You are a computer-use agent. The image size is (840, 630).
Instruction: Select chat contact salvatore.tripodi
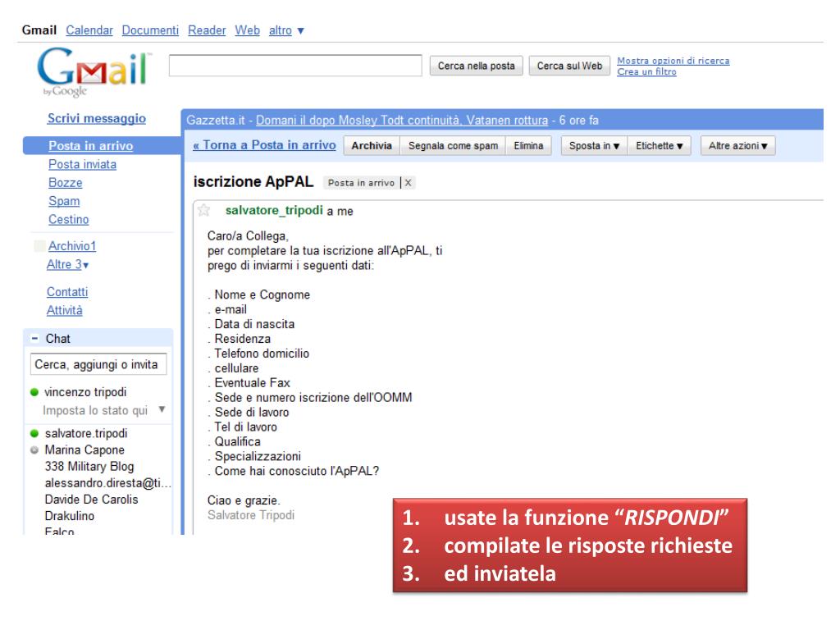click(86, 433)
